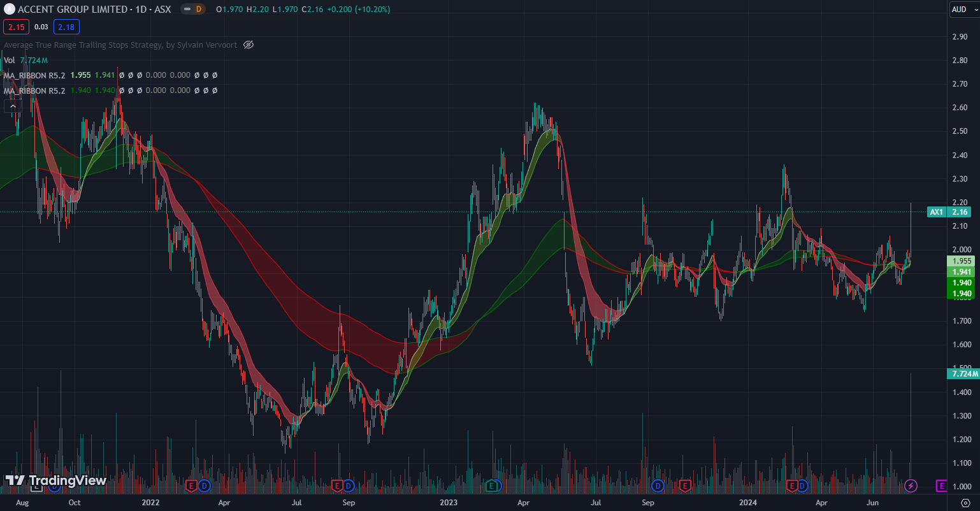Viewport: 980px width, 511px height.
Task: Click the dividend D marker at Sep 2023
Action: [x=658, y=486]
